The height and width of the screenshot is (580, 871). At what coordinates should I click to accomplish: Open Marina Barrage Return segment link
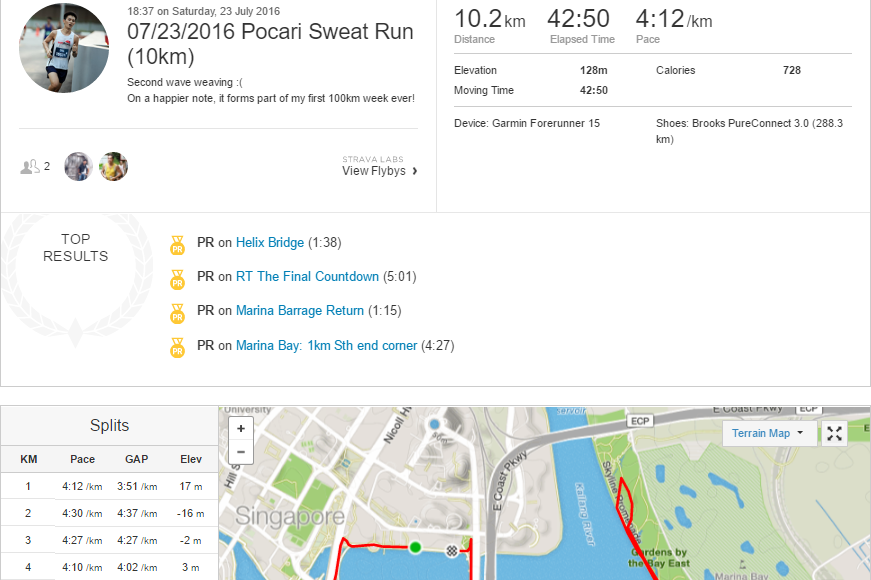point(300,311)
